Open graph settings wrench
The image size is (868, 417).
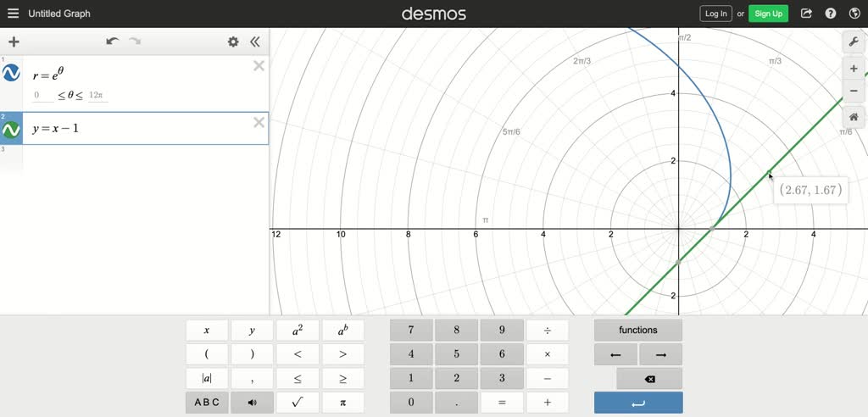pyautogui.click(x=854, y=42)
